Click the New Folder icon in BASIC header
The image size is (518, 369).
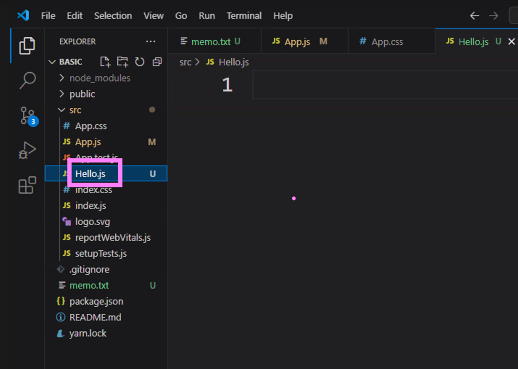click(122, 62)
